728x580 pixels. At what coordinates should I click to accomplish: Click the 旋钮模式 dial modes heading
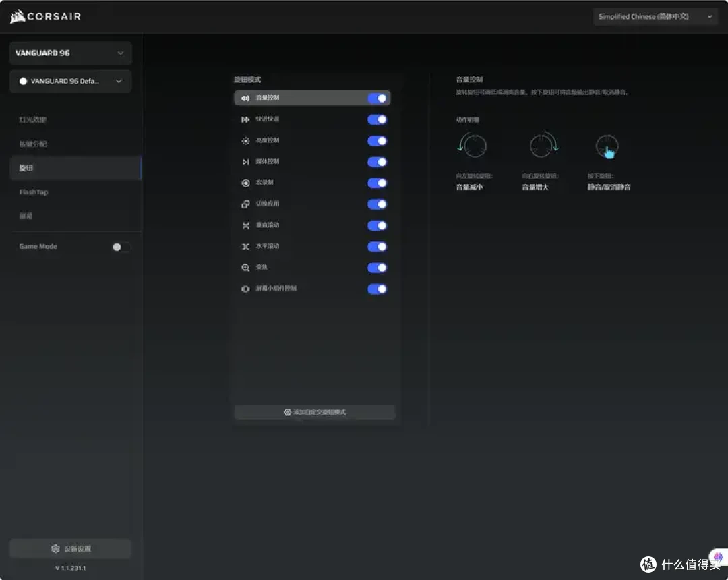(x=247, y=80)
